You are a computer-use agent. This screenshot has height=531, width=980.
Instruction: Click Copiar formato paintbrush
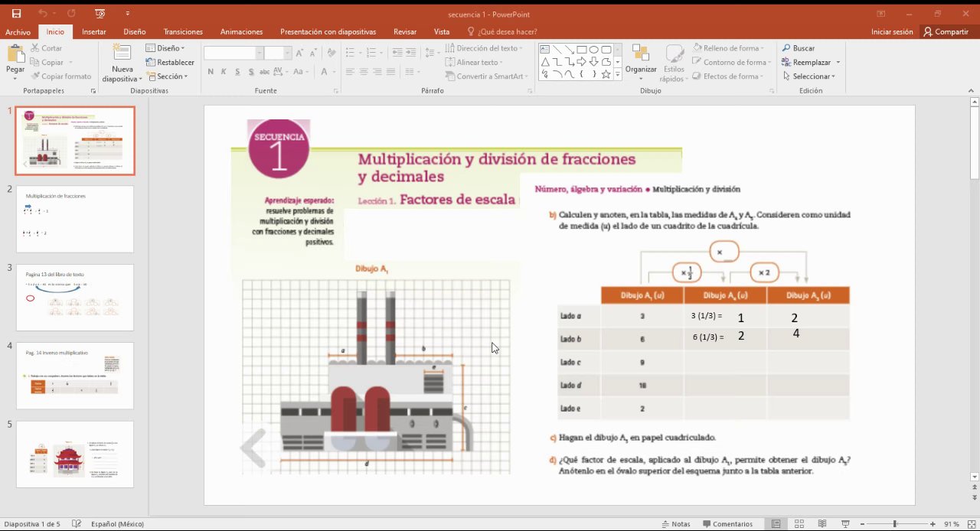[x=61, y=77]
